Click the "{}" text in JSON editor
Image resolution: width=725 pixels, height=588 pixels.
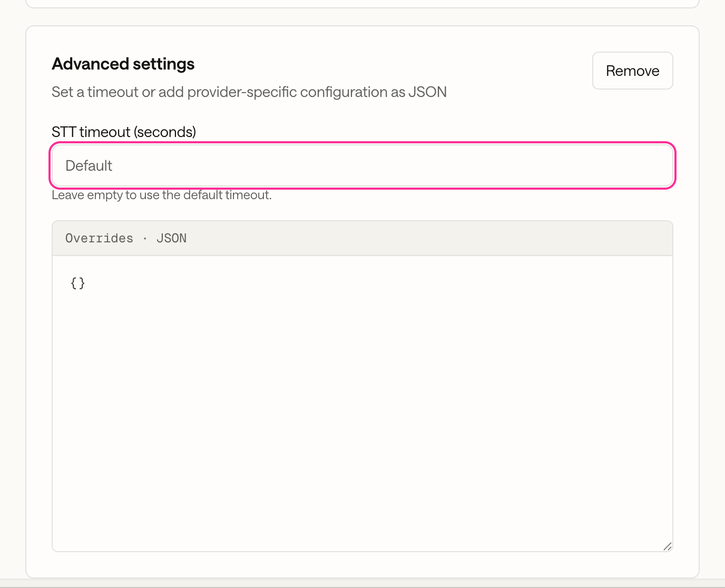click(x=77, y=283)
